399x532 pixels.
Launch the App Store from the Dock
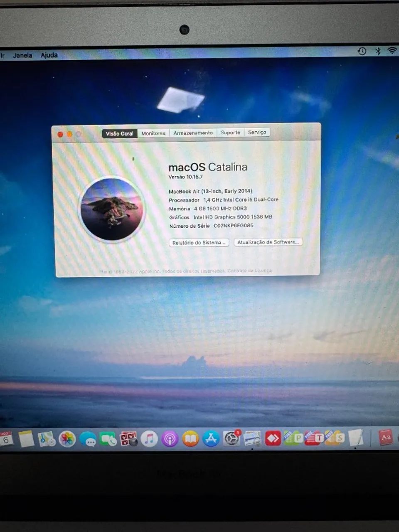pyautogui.click(x=211, y=439)
